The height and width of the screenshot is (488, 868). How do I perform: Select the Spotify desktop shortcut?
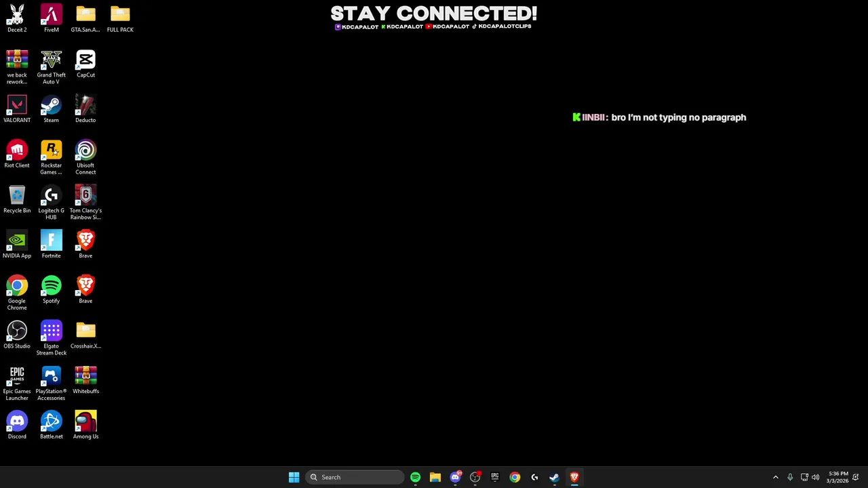click(x=51, y=289)
